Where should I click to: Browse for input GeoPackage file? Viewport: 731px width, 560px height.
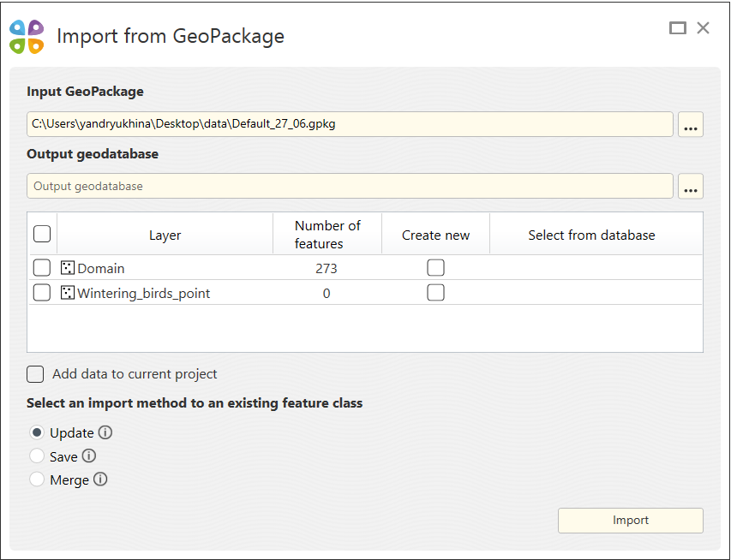(691, 124)
